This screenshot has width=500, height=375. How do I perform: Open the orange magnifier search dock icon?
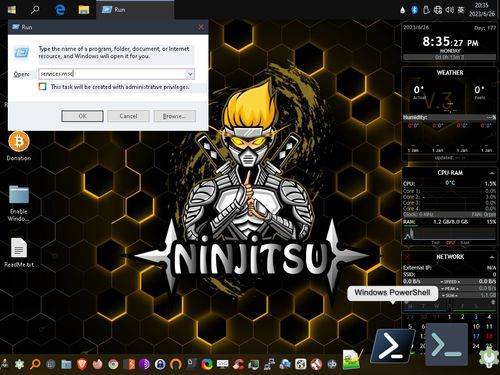tap(35, 364)
